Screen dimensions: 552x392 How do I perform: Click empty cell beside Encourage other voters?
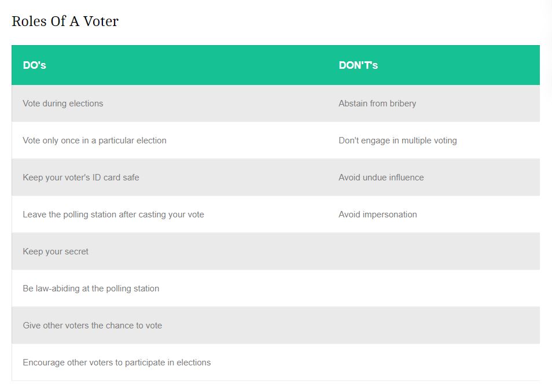click(434, 363)
